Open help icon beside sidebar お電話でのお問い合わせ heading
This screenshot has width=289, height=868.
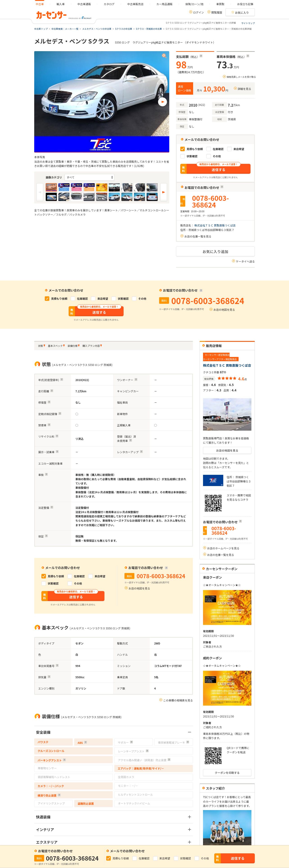(x=222, y=187)
